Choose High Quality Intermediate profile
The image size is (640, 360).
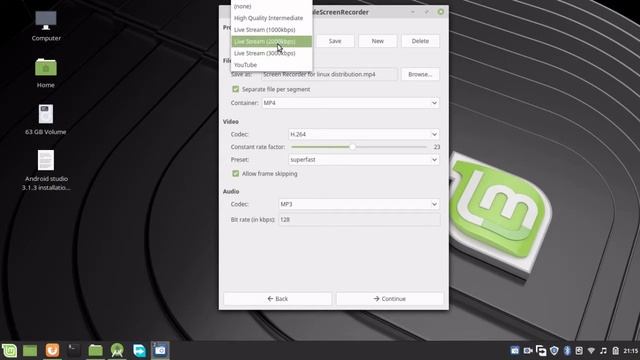271,18
